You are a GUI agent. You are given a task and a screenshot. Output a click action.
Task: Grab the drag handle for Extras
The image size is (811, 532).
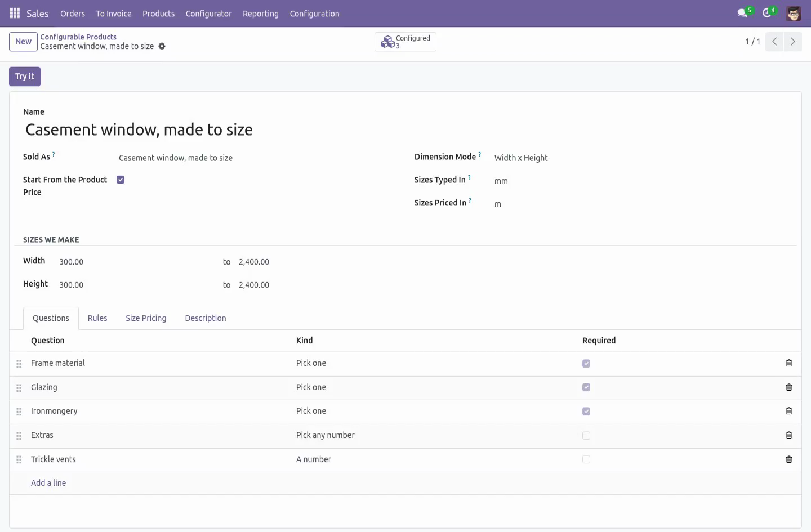click(19, 436)
